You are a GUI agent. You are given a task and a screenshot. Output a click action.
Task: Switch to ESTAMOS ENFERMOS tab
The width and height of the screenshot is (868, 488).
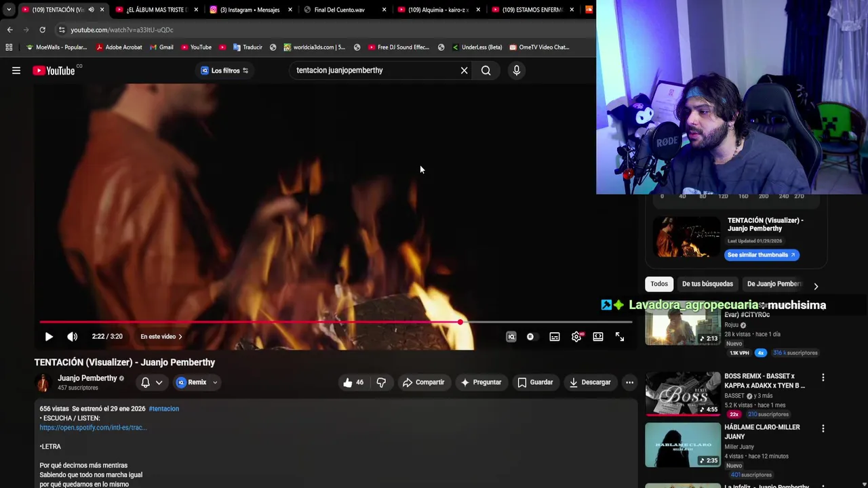[x=533, y=9]
